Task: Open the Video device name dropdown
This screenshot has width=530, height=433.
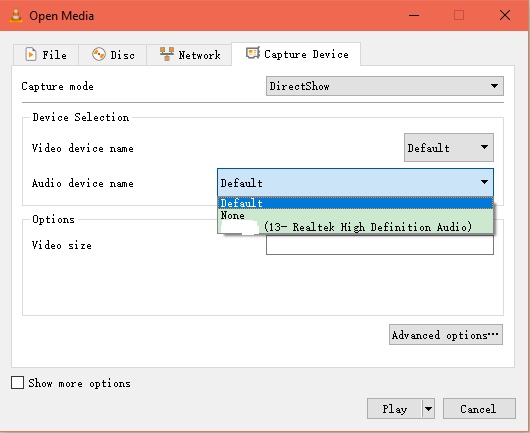Action: [x=449, y=147]
